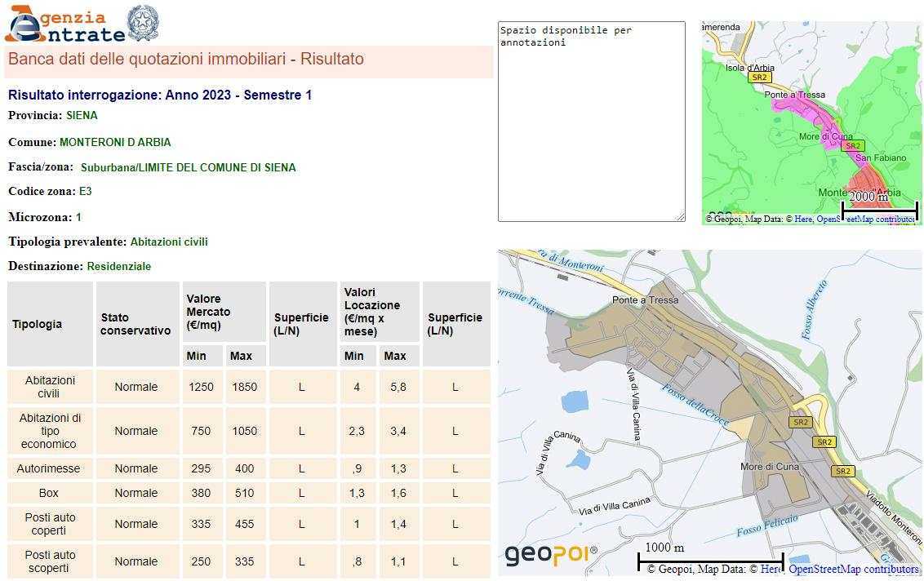This screenshot has width=924, height=581.
Task: Open the Here link in the large map attribution
Action: 771,570
